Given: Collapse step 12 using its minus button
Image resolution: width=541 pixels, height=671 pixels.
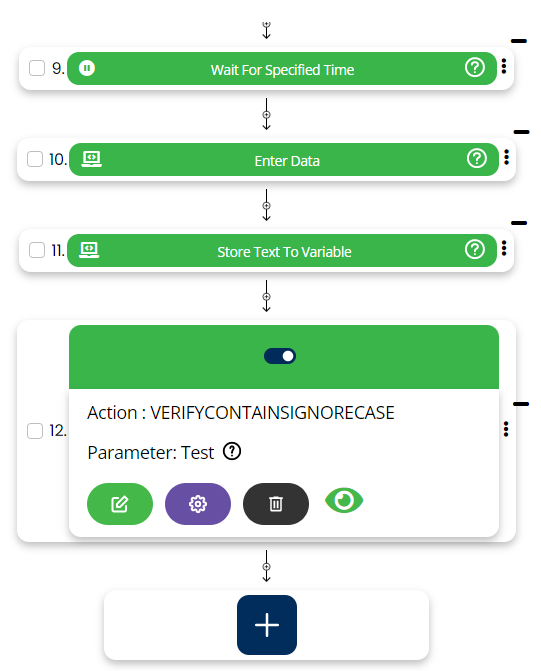Looking at the screenshot, I should pos(521,404).
